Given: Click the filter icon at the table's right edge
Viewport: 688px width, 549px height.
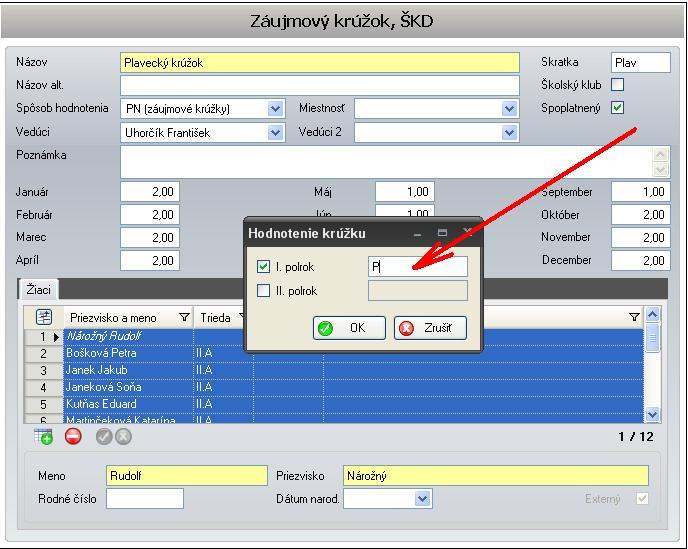Looking at the screenshot, I should tap(634, 317).
